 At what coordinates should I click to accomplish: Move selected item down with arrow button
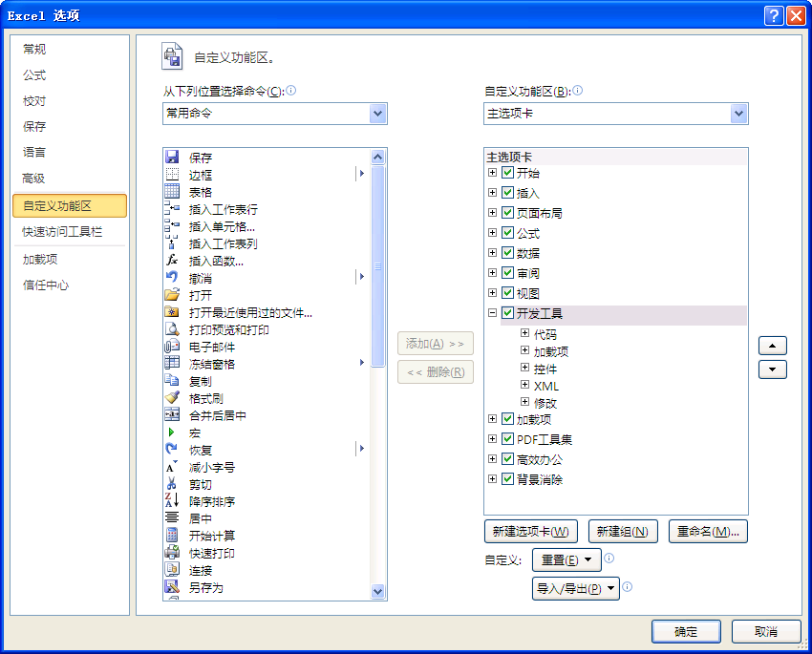pos(773,369)
